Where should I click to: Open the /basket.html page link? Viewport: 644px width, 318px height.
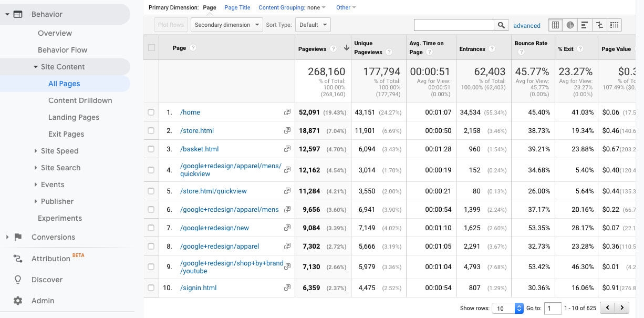tap(199, 149)
